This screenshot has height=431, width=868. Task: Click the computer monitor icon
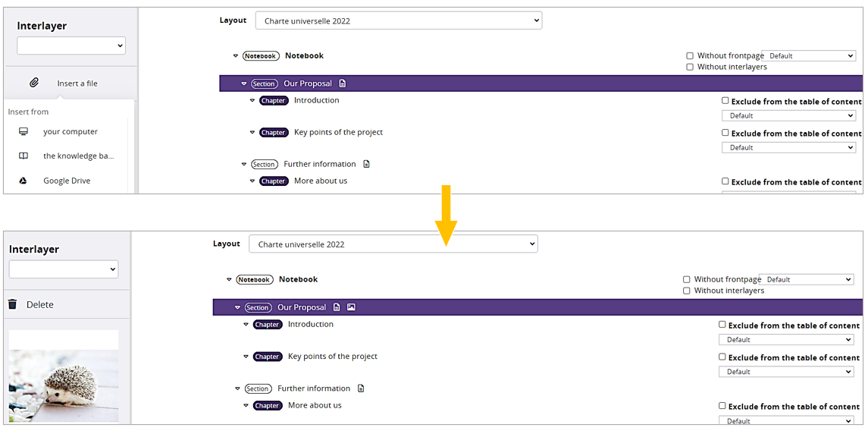pos(24,131)
